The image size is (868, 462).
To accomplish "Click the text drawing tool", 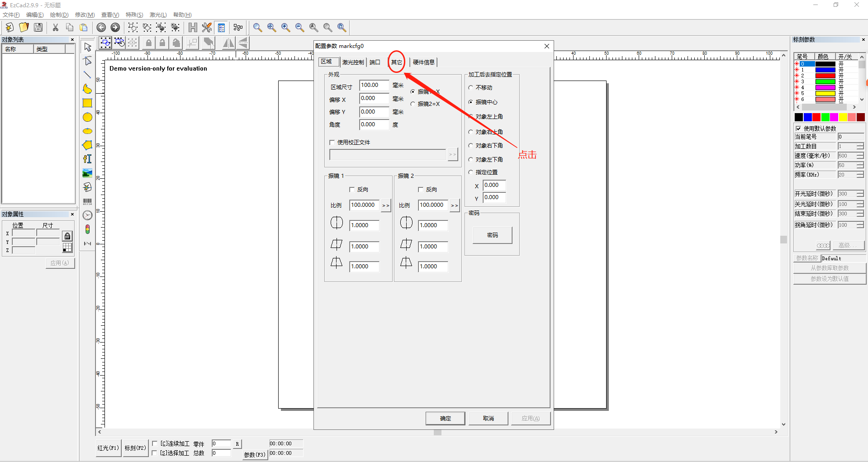I will click(87, 159).
